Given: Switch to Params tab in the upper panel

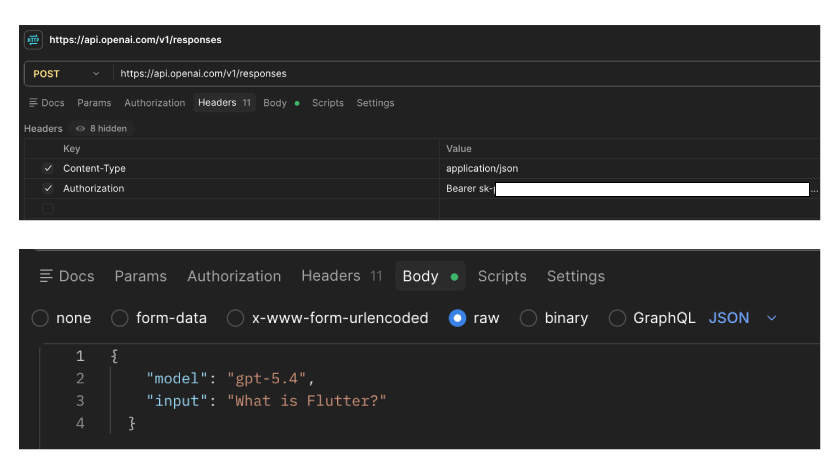Looking at the screenshot, I should (x=94, y=103).
